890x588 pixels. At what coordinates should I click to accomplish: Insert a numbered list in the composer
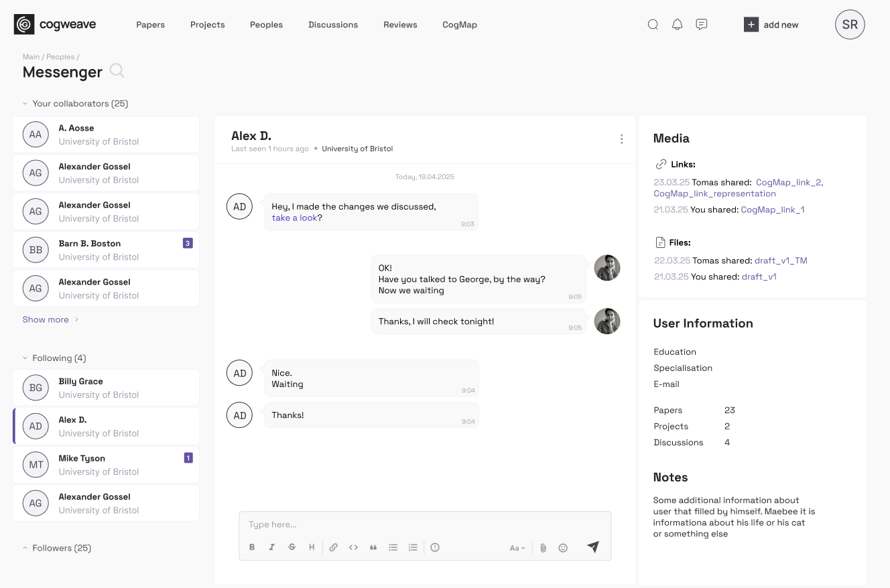413,547
